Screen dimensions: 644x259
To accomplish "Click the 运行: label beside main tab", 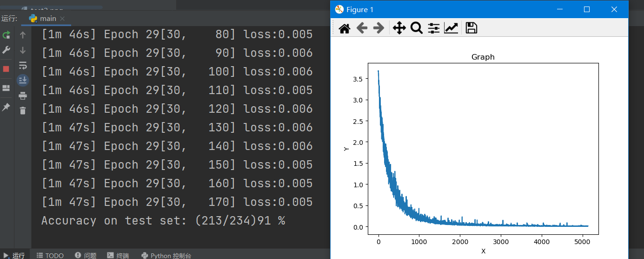I will 9,19.
